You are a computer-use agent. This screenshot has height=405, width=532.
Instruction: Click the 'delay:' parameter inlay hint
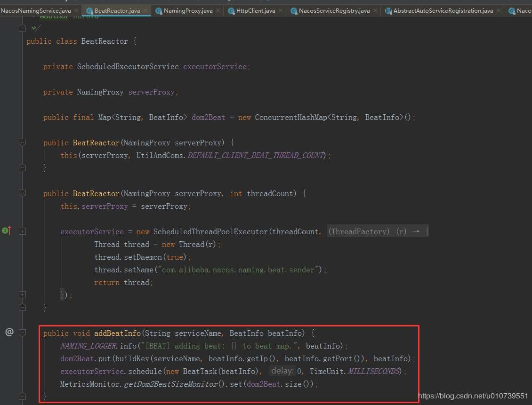click(282, 371)
